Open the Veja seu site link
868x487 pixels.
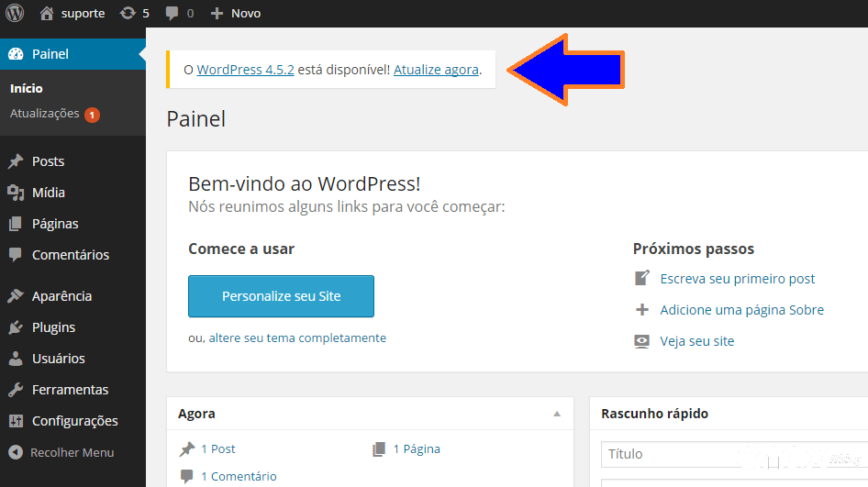pos(697,341)
